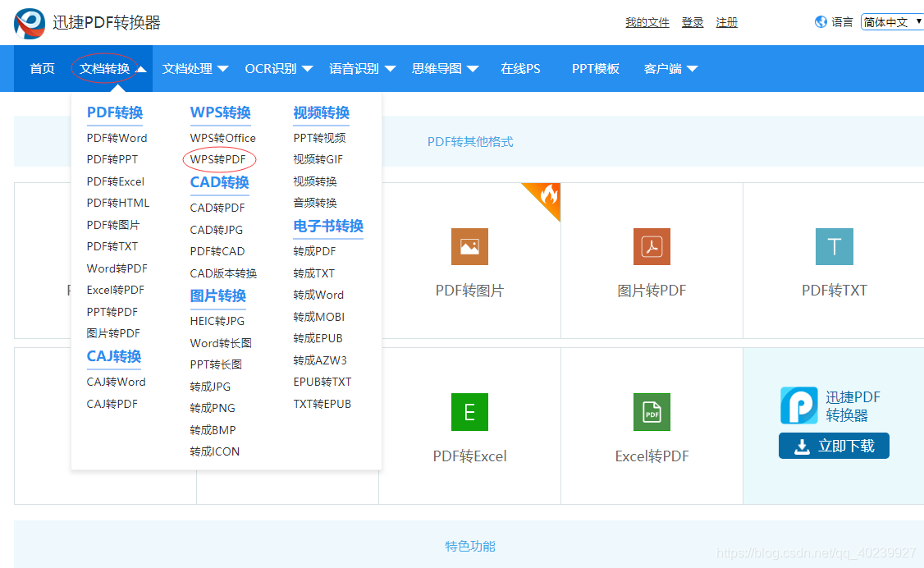
Task: Select TXT转EPUB menu entry
Action: click(x=322, y=404)
